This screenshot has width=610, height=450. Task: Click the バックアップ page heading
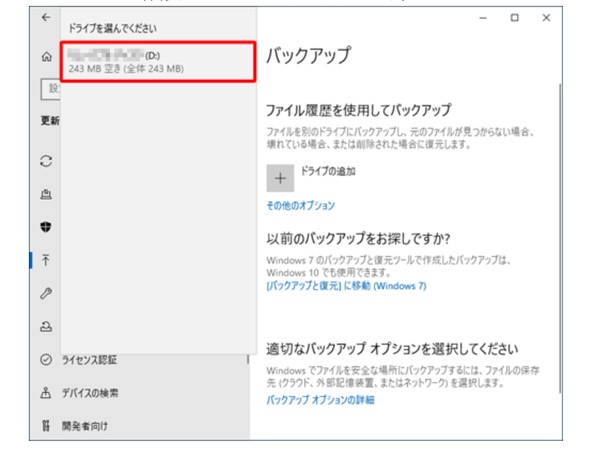[x=308, y=55]
